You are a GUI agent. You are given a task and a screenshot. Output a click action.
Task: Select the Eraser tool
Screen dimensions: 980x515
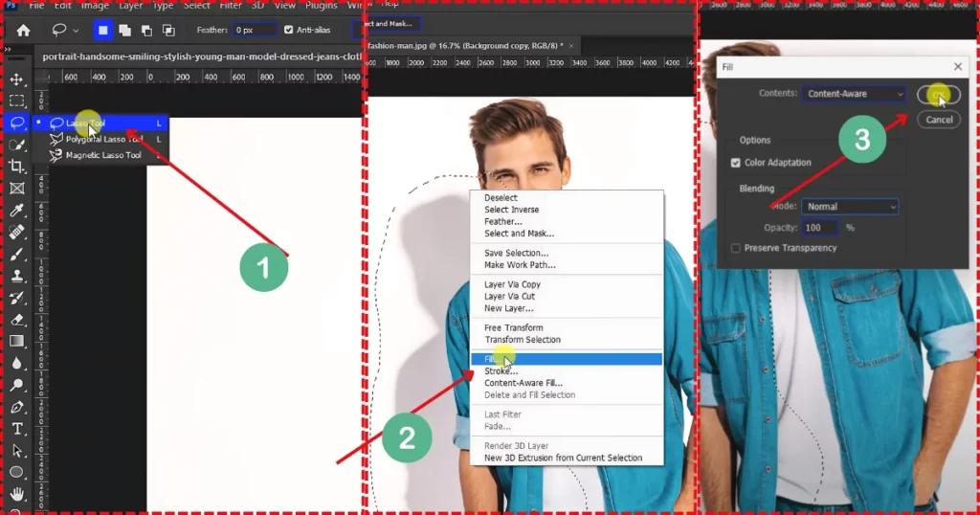click(17, 320)
